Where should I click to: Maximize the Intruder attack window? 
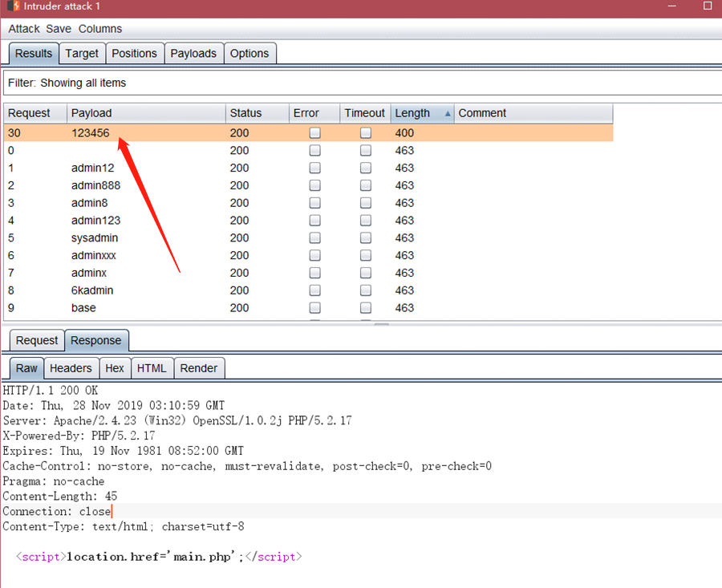pos(708,6)
